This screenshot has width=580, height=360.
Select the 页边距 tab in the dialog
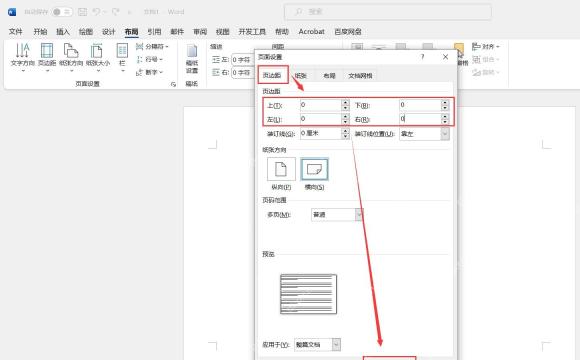273,75
